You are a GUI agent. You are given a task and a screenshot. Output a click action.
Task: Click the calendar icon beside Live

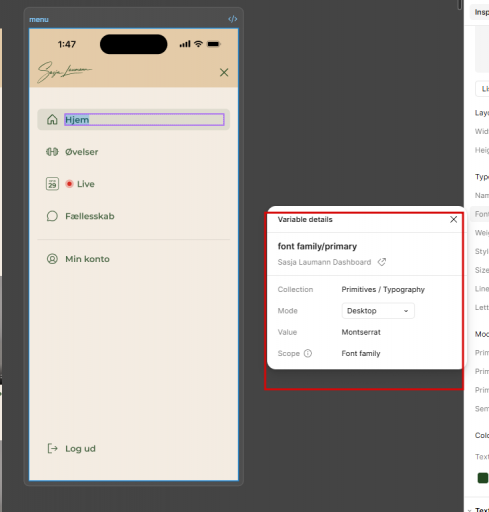[x=52, y=184]
